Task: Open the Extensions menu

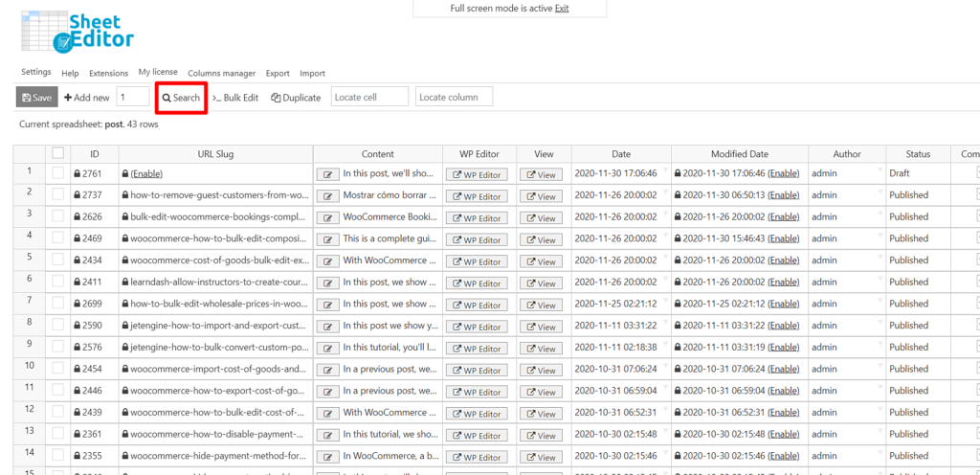Action: click(109, 73)
